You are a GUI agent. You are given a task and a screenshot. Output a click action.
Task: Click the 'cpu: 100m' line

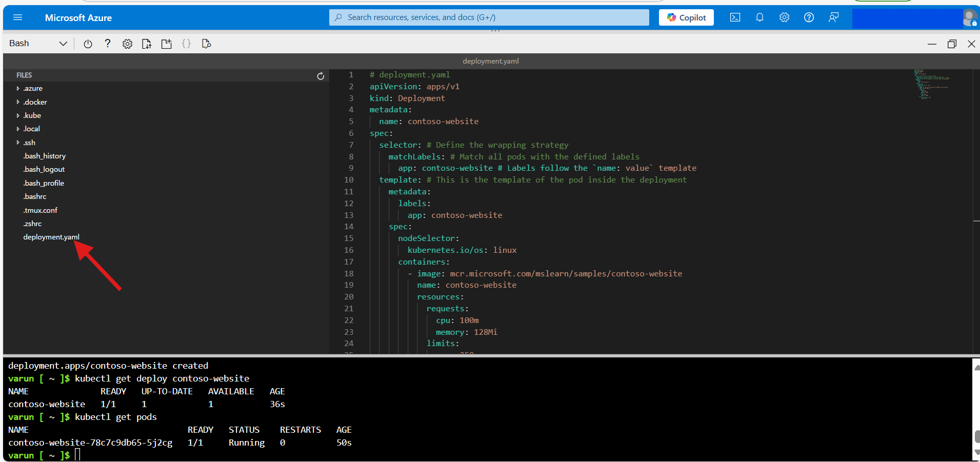(457, 320)
